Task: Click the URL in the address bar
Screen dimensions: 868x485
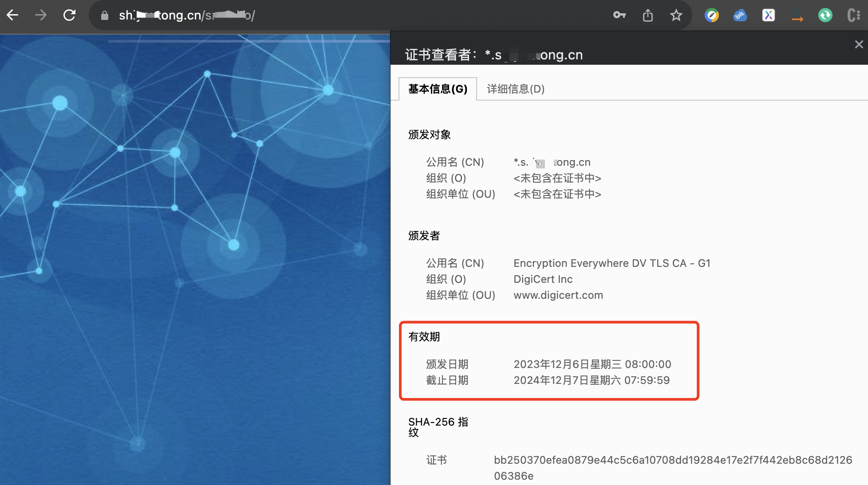Action: coord(186,16)
